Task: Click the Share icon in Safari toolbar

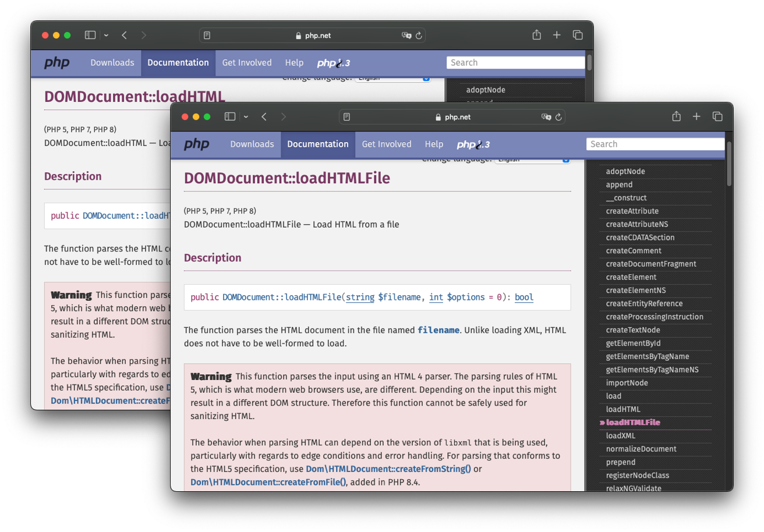Action: point(676,116)
